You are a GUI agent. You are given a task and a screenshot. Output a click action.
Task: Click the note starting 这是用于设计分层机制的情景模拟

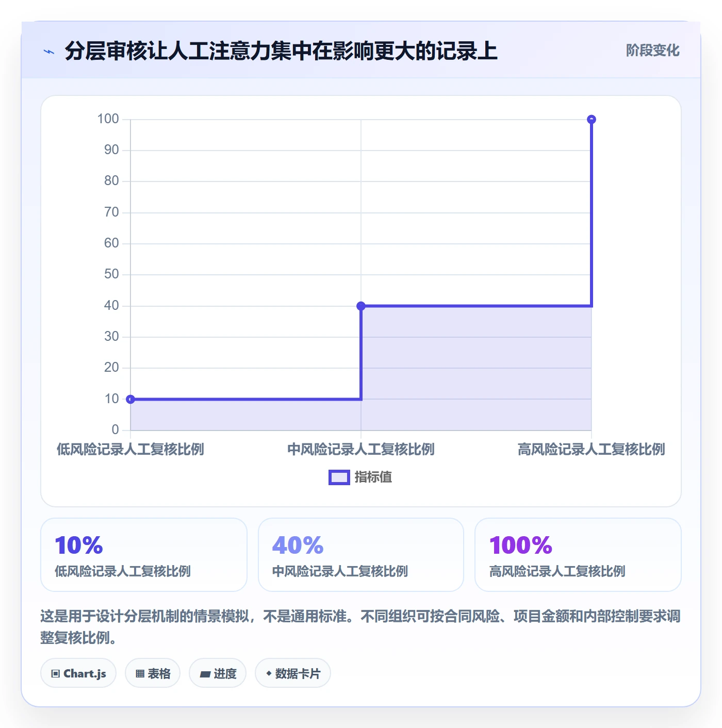click(360, 627)
